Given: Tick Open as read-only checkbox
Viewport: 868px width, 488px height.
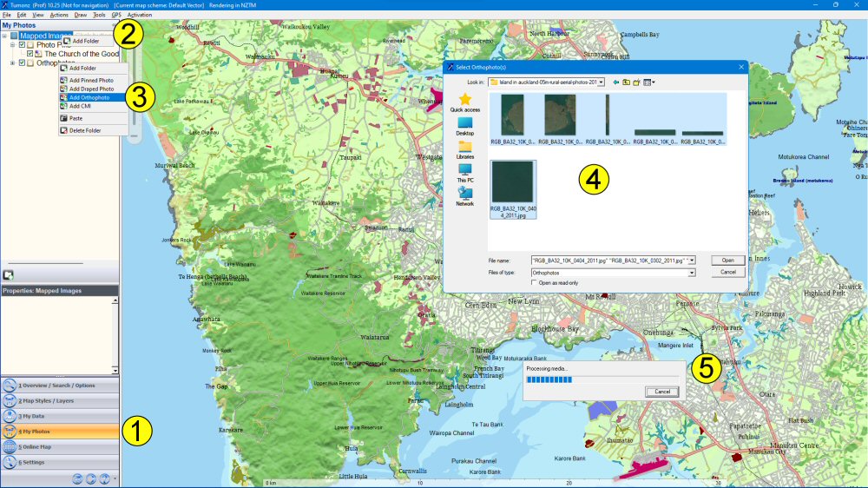Looking at the screenshot, I should pos(534,283).
